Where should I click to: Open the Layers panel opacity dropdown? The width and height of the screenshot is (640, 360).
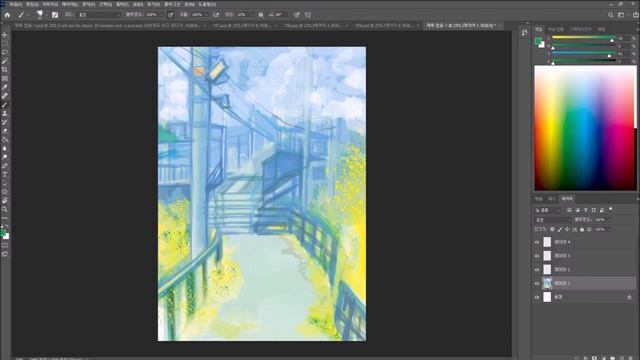(x=608, y=220)
